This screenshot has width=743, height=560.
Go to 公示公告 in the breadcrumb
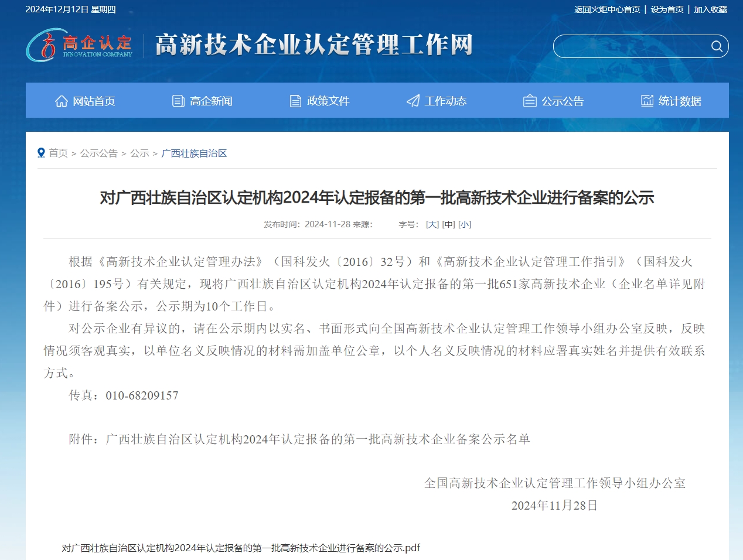point(98,153)
